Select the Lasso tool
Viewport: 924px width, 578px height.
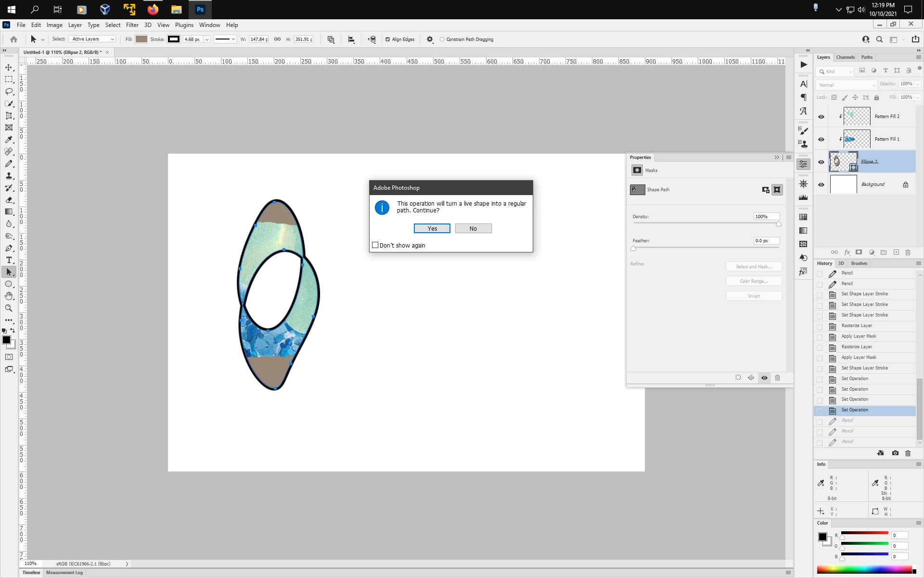click(x=9, y=92)
